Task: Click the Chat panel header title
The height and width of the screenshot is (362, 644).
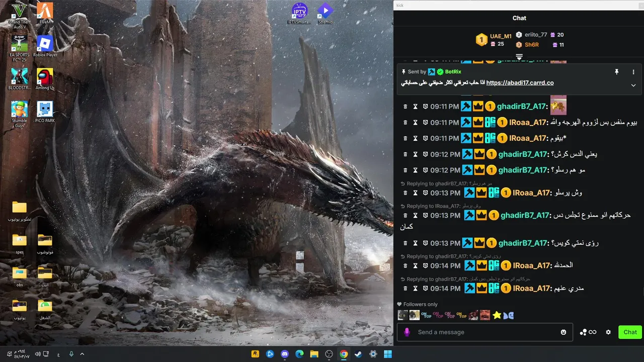Action: coord(519,18)
